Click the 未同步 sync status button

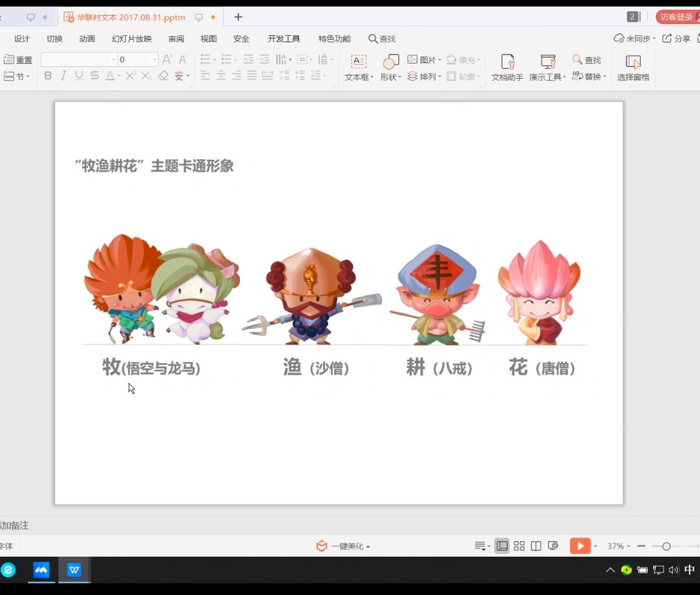tap(634, 38)
